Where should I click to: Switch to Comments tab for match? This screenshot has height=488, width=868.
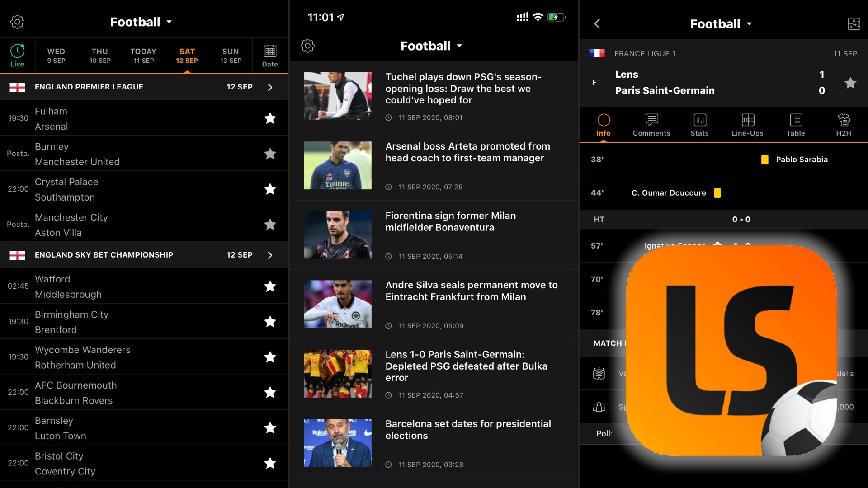pyautogui.click(x=651, y=125)
